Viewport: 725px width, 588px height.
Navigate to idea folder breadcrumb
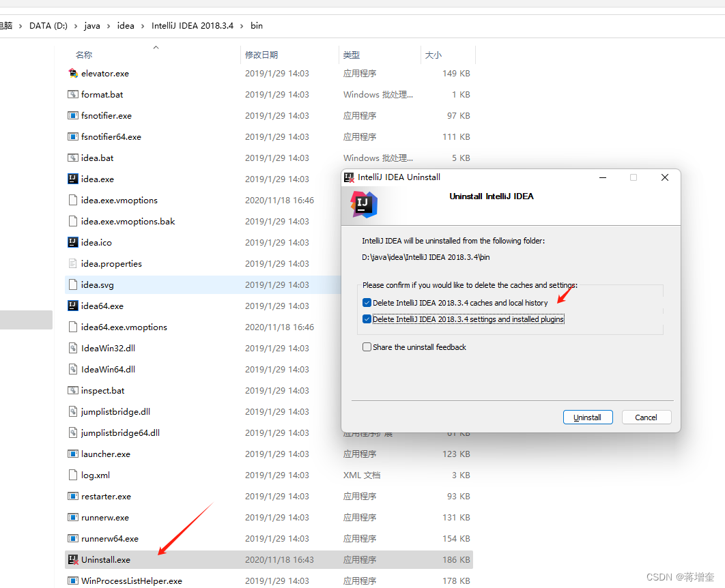tap(126, 26)
